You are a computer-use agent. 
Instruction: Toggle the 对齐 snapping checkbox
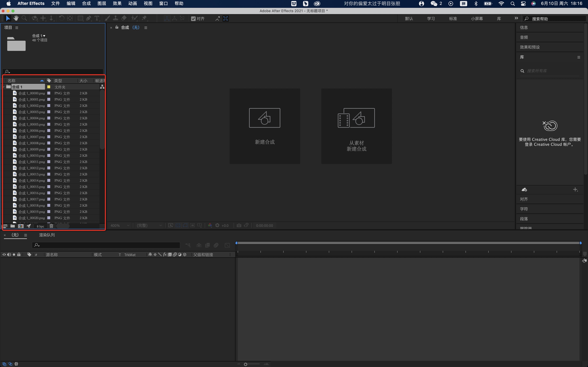[194, 19]
